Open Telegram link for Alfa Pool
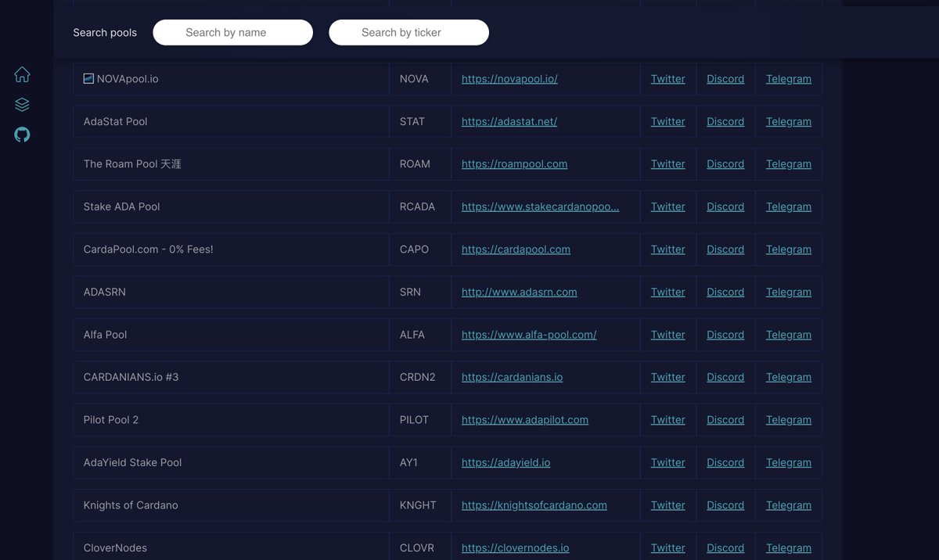This screenshot has width=939, height=560. (789, 335)
